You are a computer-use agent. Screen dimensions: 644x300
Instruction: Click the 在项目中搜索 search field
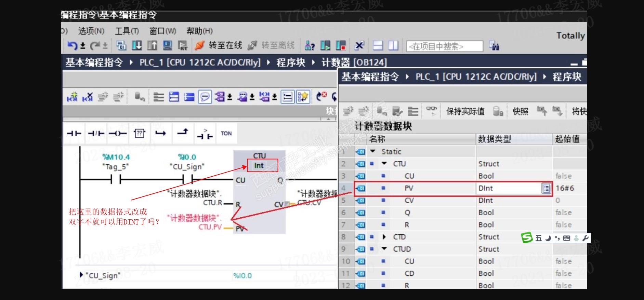445,46
